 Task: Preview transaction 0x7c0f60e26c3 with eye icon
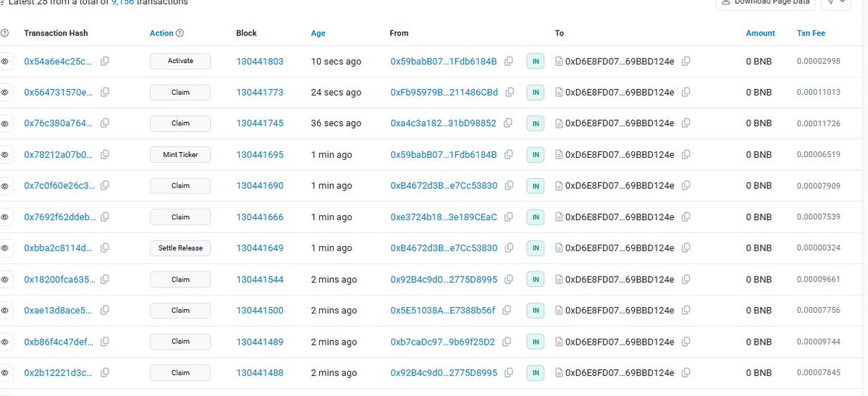[x=5, y=185]
